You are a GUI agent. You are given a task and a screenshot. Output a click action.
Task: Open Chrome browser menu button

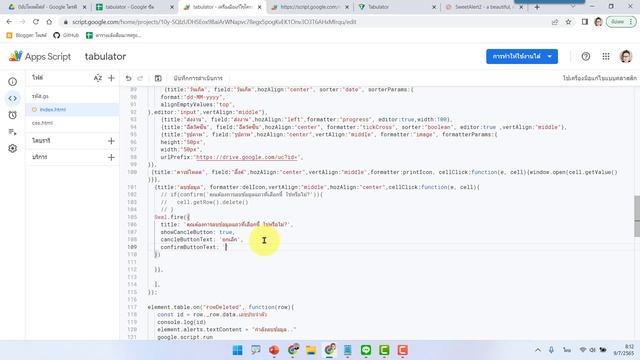point(631,22)
